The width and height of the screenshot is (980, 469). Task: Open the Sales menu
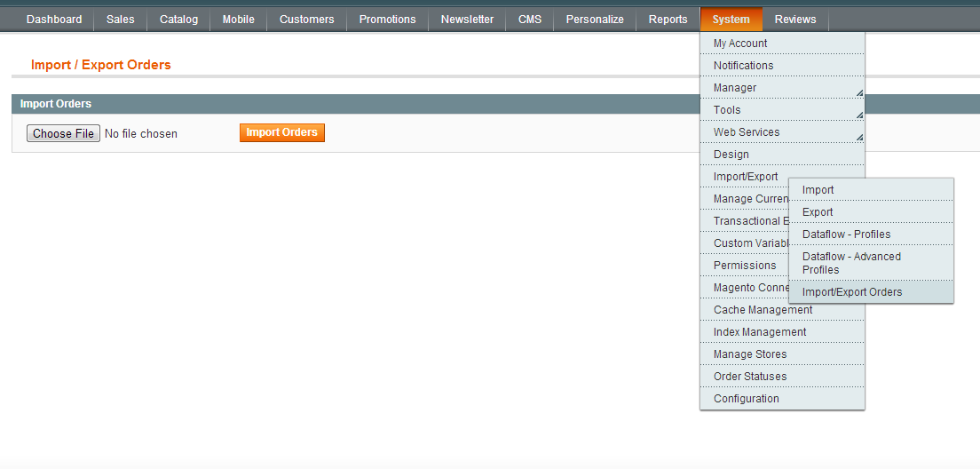120,20
